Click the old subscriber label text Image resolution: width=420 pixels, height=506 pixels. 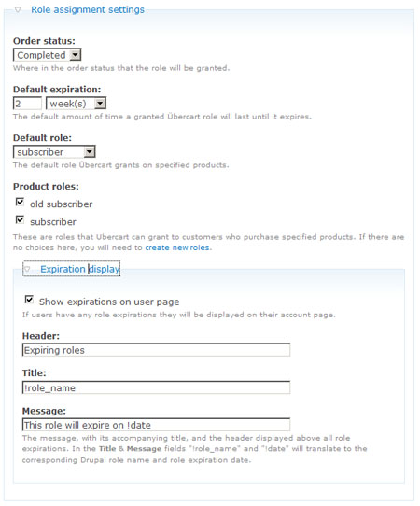(62, 204)
